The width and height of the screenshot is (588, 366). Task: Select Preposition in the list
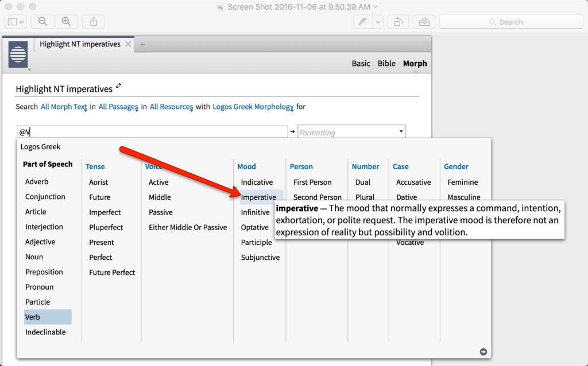(x=44, y=271)
